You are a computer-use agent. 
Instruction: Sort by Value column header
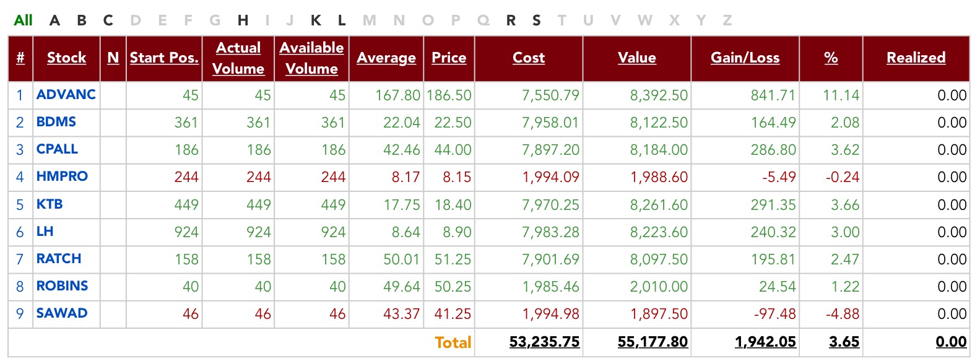click(637, 58)
